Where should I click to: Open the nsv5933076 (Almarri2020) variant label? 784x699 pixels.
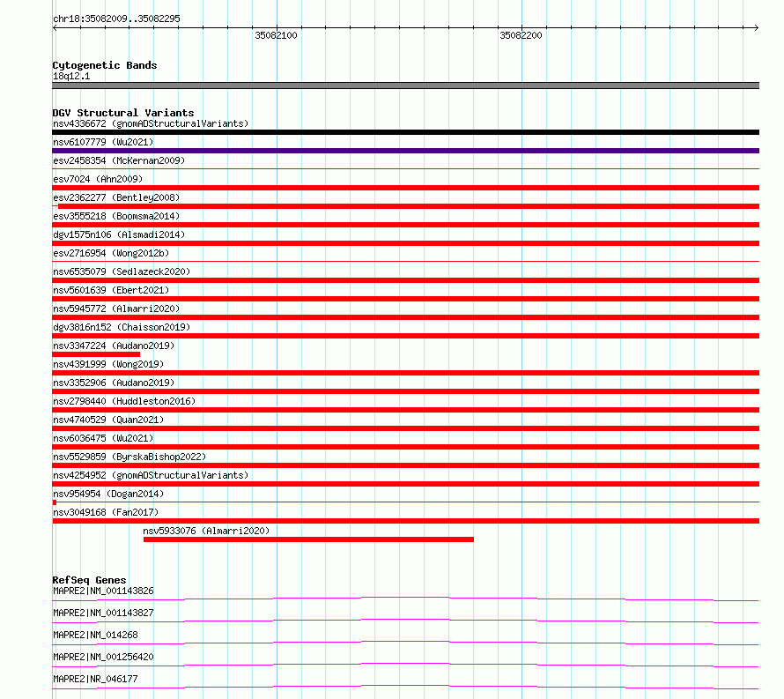206,531
